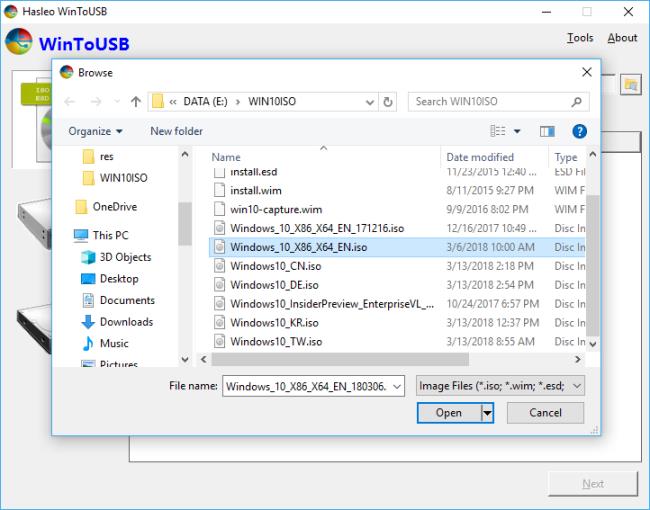This screenshot has width=650, height=510.
Task: Expand the change view options arrow
Action: (x=517, y=131)
